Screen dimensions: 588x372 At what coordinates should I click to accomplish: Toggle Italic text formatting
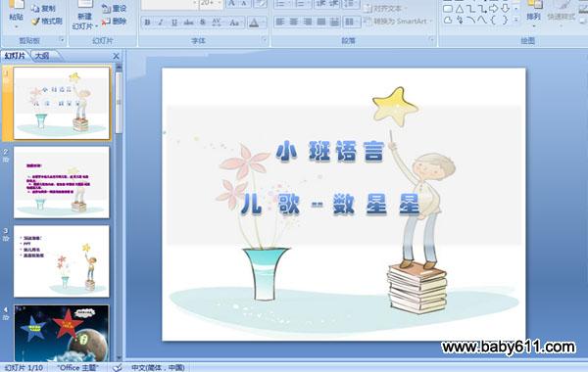pos(161,23)
